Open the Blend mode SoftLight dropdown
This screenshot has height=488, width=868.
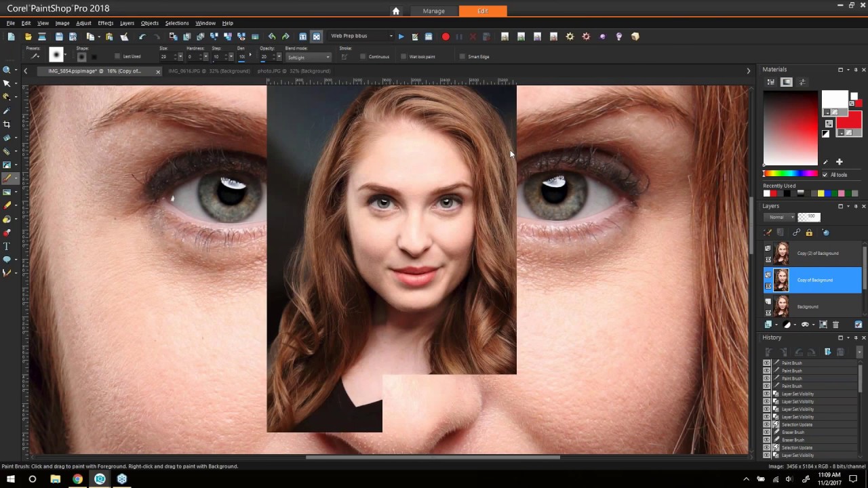[x=308, y=57]
